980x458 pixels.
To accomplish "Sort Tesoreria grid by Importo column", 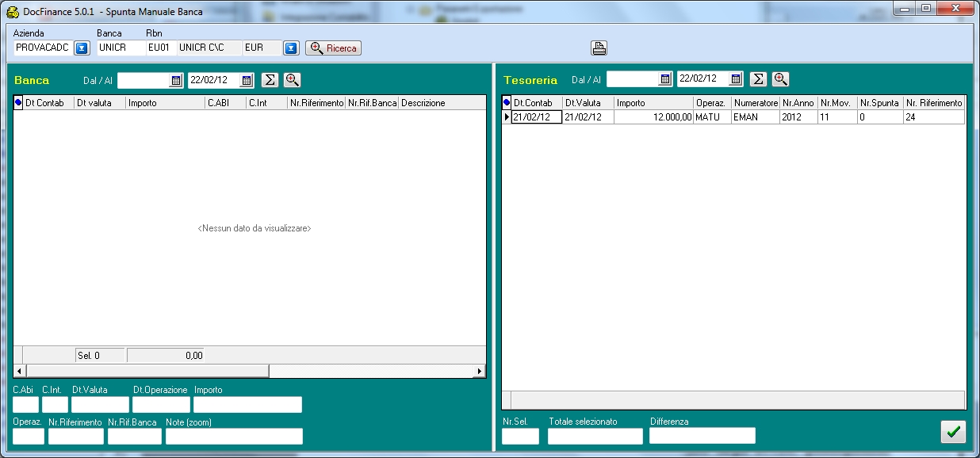I will coord(653,103).
